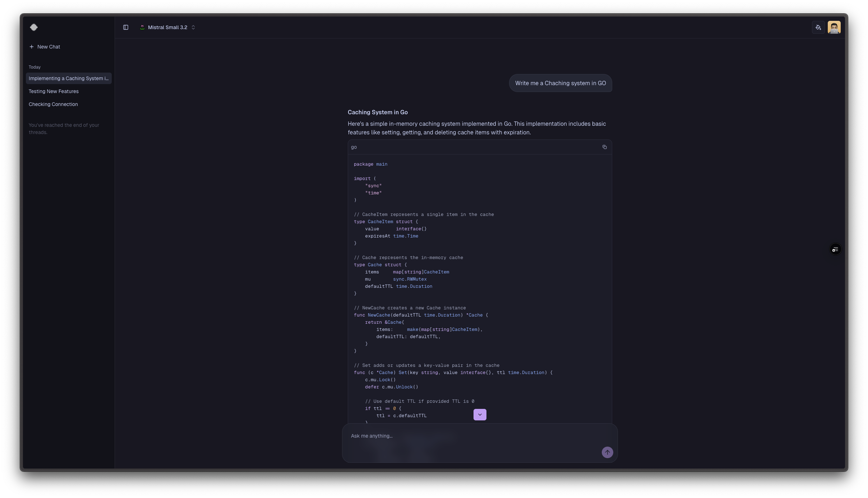Viewport: 868px width, 498px height.
Task: Click the app logo in the sidebar
Action: (x=34, y=27)
